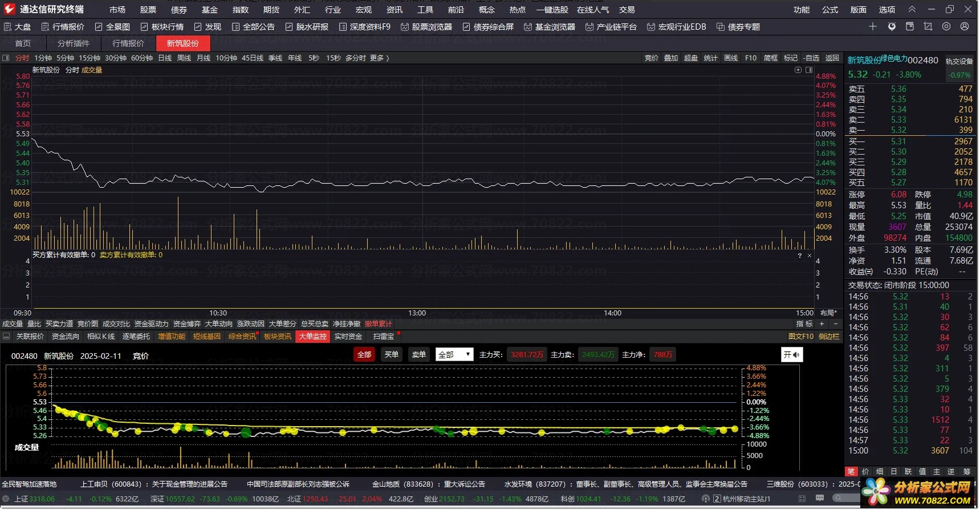Click the alarm clock alert icon
This screenshot has width=980, height=510.
(892, 26)
